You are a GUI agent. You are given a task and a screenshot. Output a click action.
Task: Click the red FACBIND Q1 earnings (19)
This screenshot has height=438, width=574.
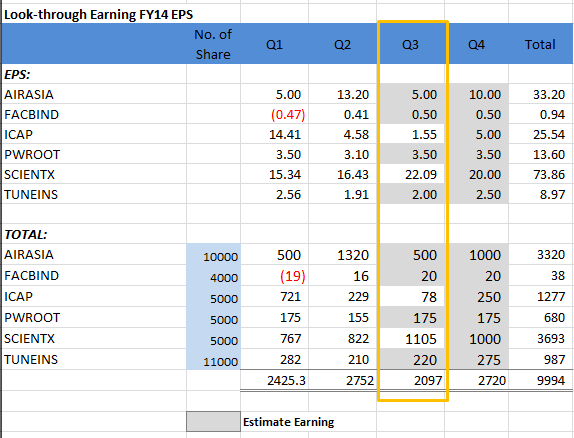coord(292,276)
